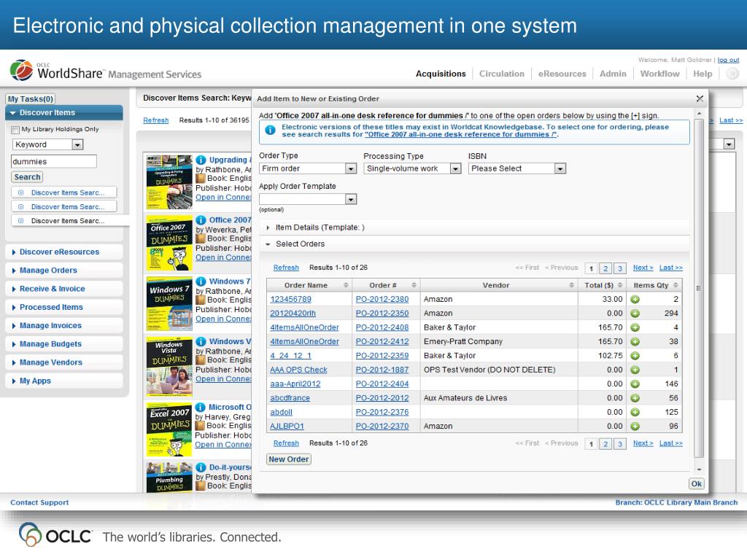Sort orders by Order # column arrows

414,285
